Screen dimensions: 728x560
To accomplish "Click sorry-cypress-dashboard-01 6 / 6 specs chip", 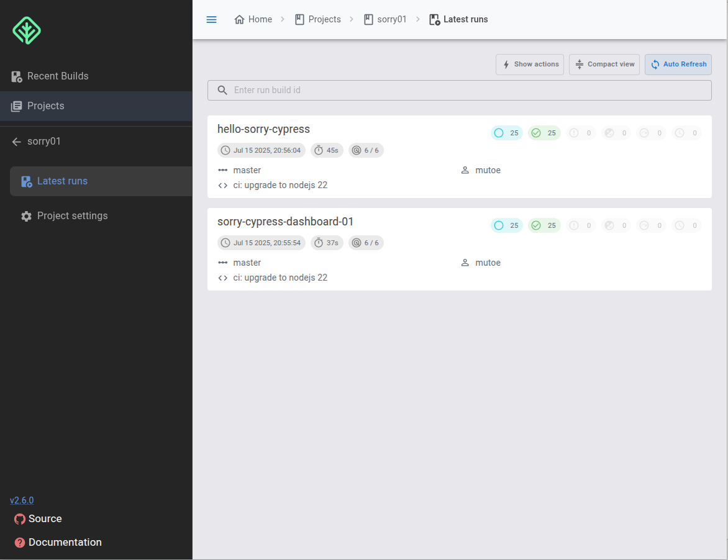I will coord(366,243).
